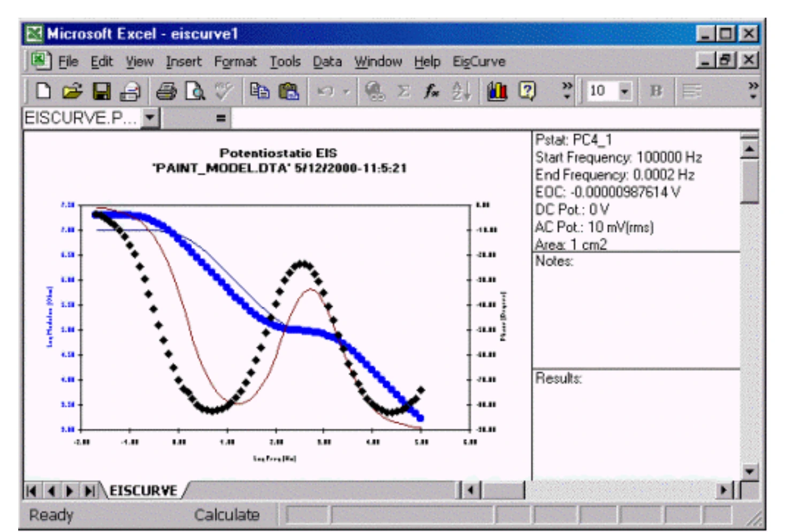Open Print Preview with the magnifier page icon
The image size is (785, 532).
tap(195, 91)
